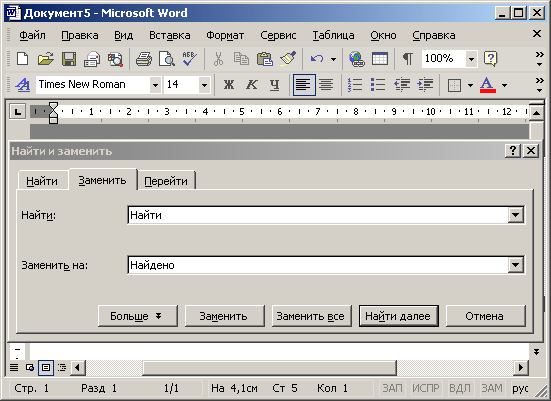Switch to outline view icon
Image resolution: width=551 pixels, height=401 pixels.
point(62,368)
